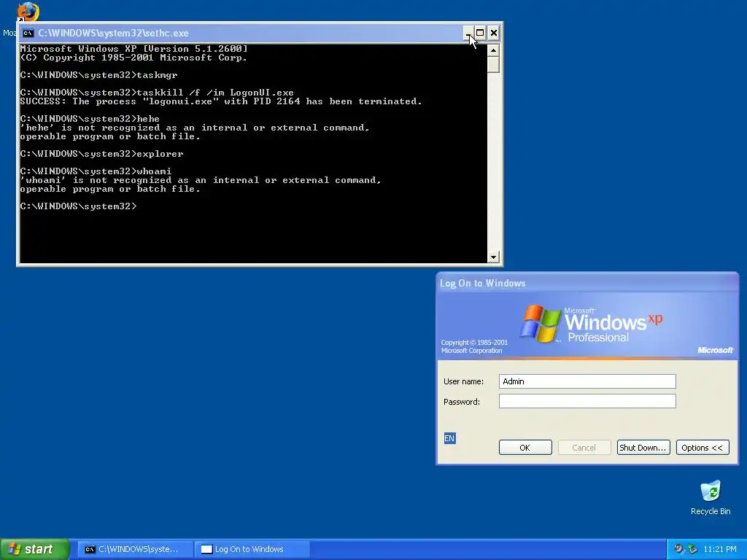Click the 11:21 PM taskbar clock
Screen dimensions: 747x560
tap(719, 549)
